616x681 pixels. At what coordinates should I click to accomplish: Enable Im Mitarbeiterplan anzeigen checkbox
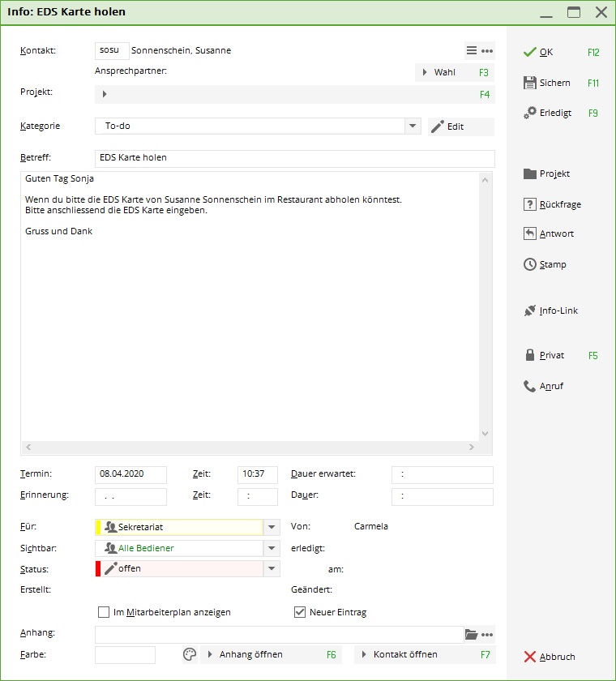click(x=104, y=612)
